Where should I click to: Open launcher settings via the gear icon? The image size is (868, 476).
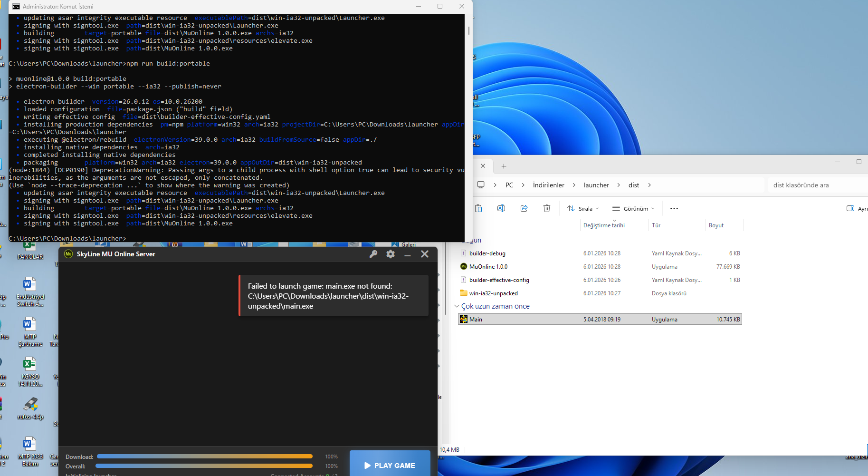391,254
